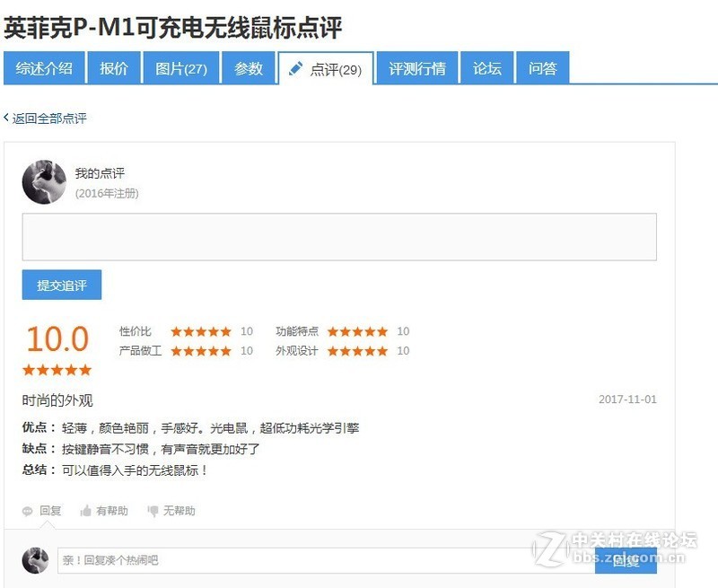Click the 优点 review line

coord(190,428)
